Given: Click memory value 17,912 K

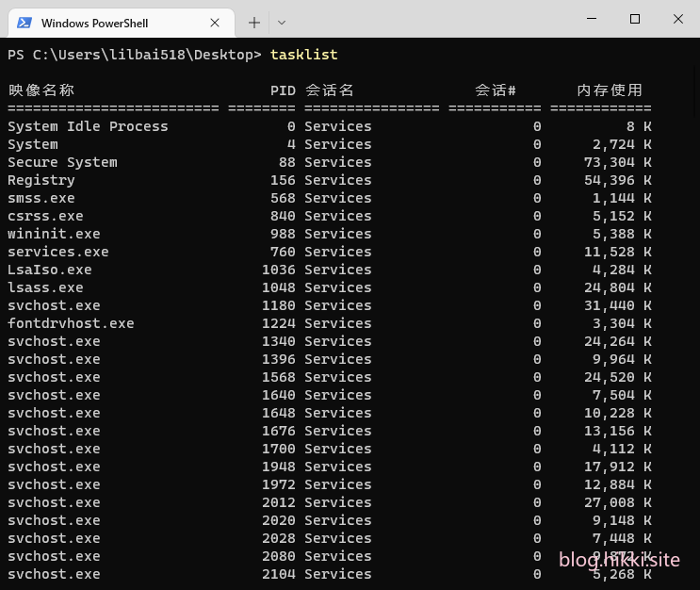Looking at the screenshot, I should pyautogui.click(x=618, y=467).
